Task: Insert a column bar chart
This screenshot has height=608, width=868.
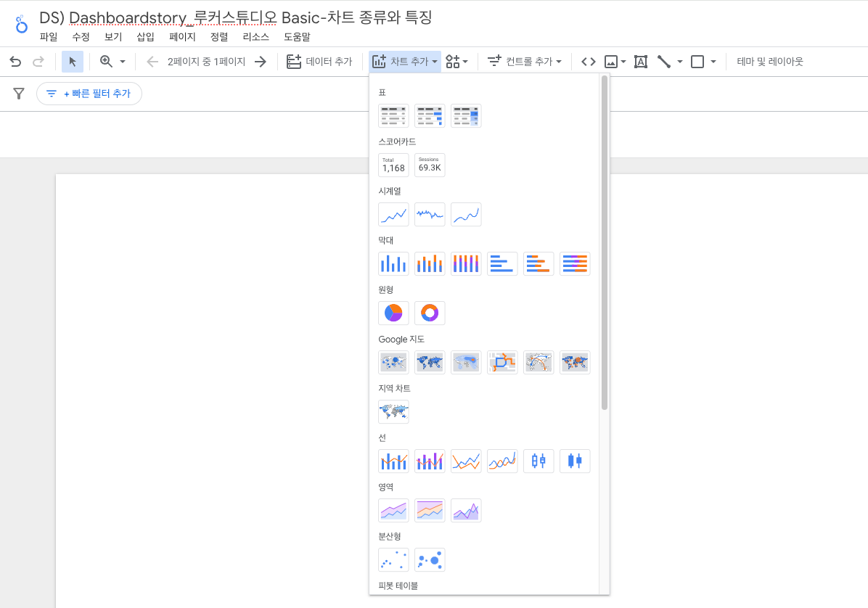Action: tap(393, 263)
